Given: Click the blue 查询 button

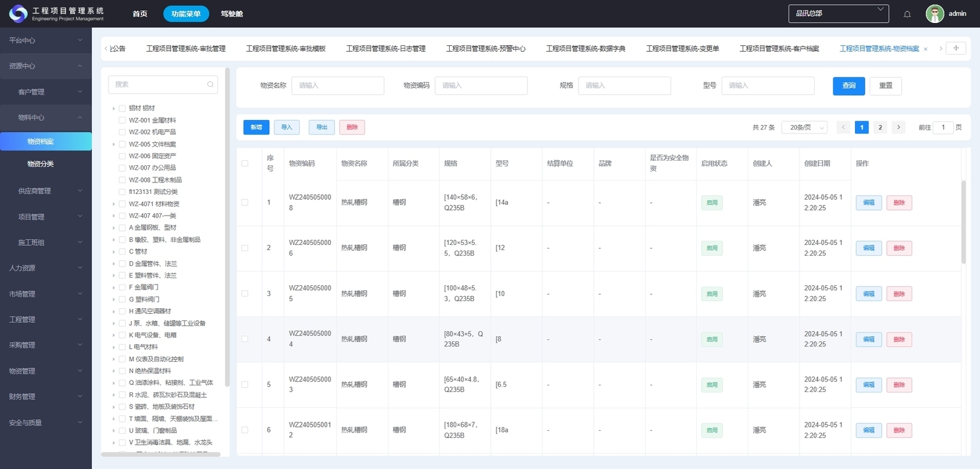Looking at the screenshot, I should [849, 86].
